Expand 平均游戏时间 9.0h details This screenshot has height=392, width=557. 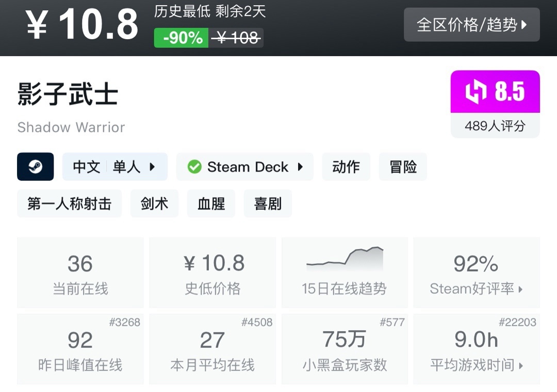coord(477,349)
